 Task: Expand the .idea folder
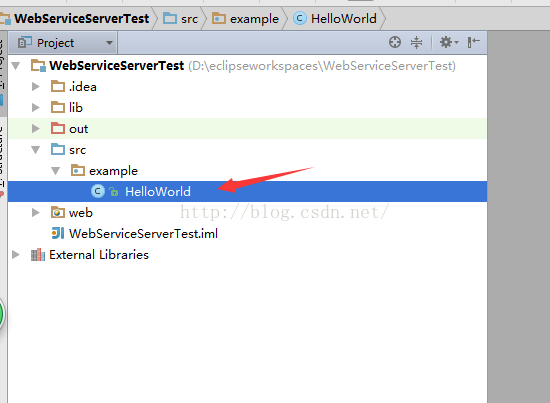coord(35,87)
